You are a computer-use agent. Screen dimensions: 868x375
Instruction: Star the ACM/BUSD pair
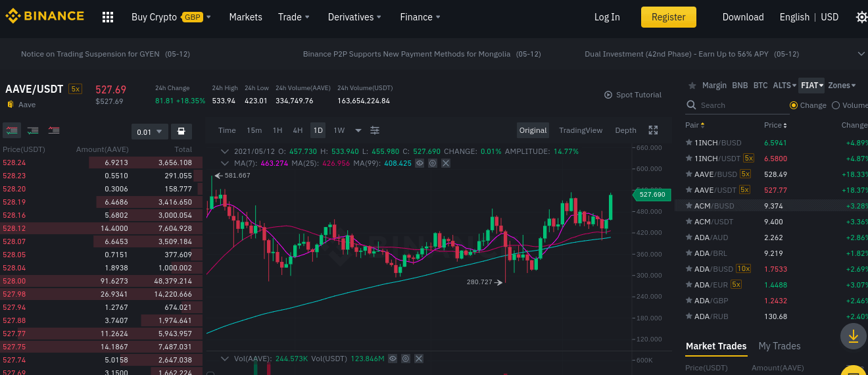tap(689, 206)
